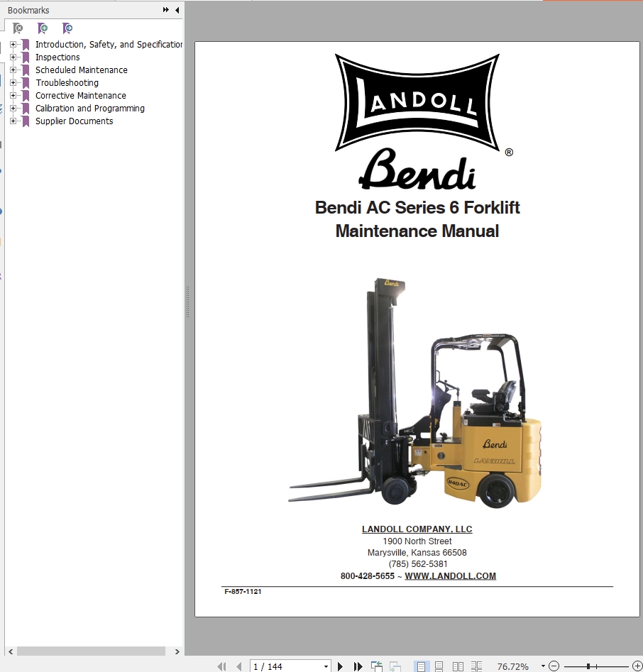The width and height of the screenshot is (643, 672).
Task: Open the page number dropdown
Action: click(326, 666)
